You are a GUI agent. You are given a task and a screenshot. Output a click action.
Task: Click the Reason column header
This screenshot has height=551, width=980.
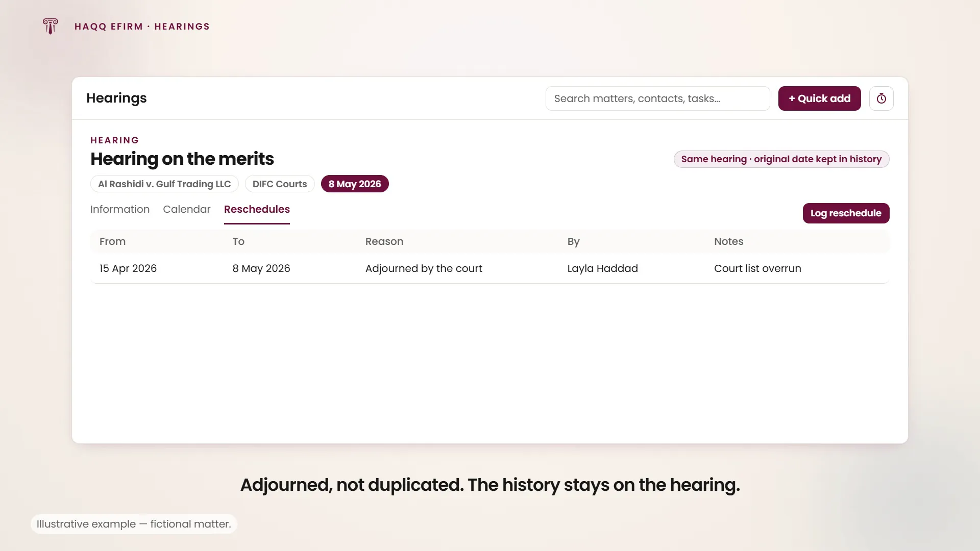(384, 241)
